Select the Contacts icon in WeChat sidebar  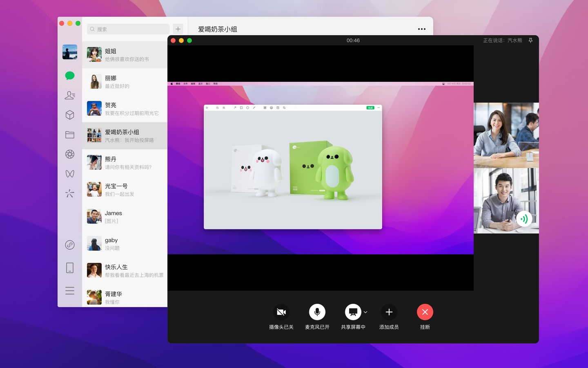(x=69, y=95)
